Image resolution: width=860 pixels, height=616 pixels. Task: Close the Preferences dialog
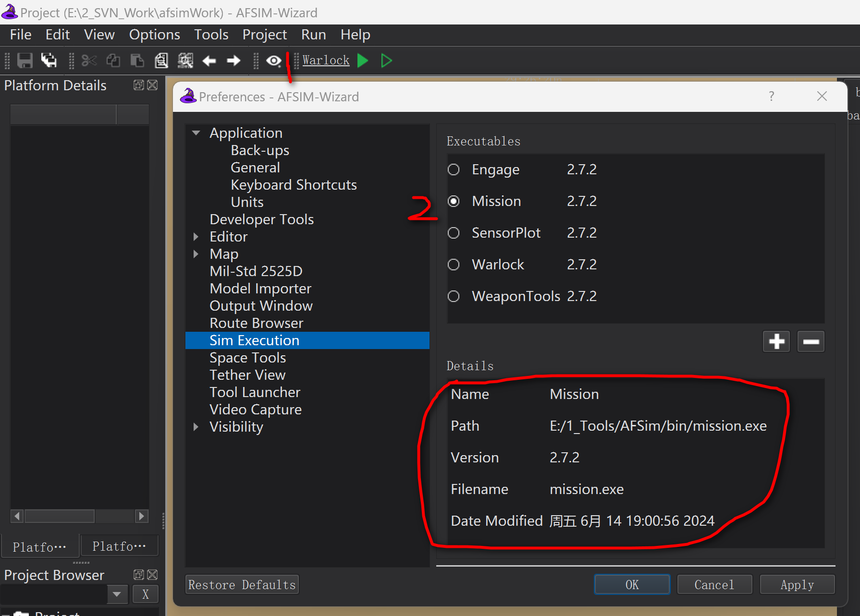822,96
